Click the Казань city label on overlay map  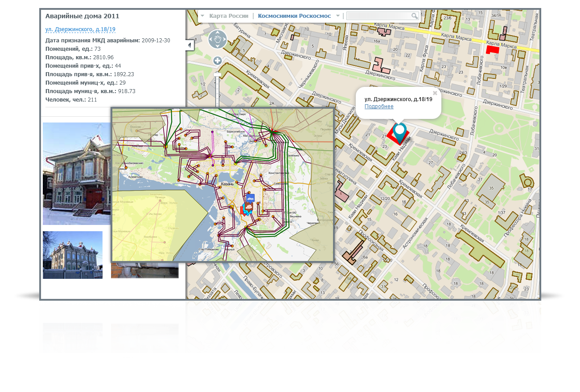228,184
